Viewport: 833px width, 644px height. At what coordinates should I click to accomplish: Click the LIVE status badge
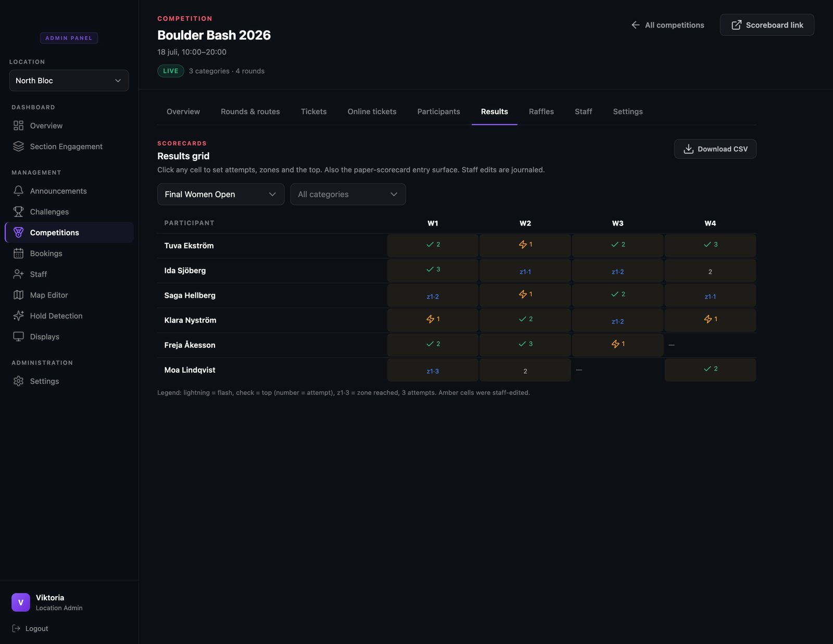(171, 71)
